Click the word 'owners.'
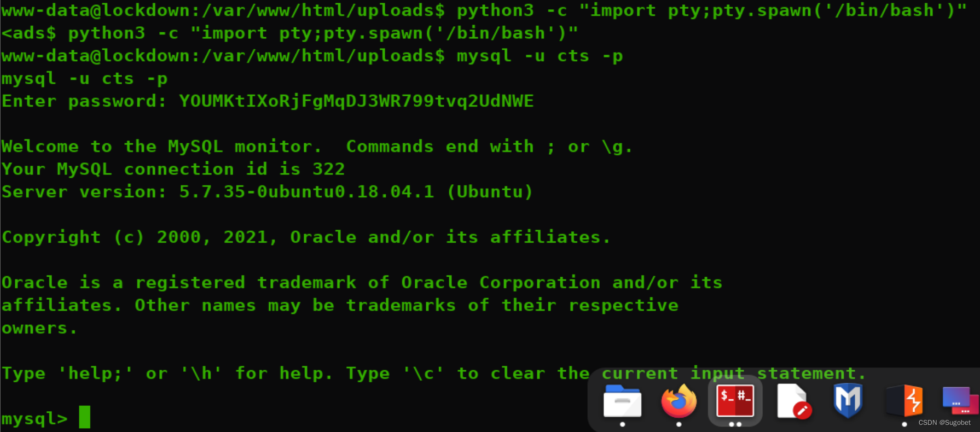Viewport: 980px width, 432px height. 39,328
